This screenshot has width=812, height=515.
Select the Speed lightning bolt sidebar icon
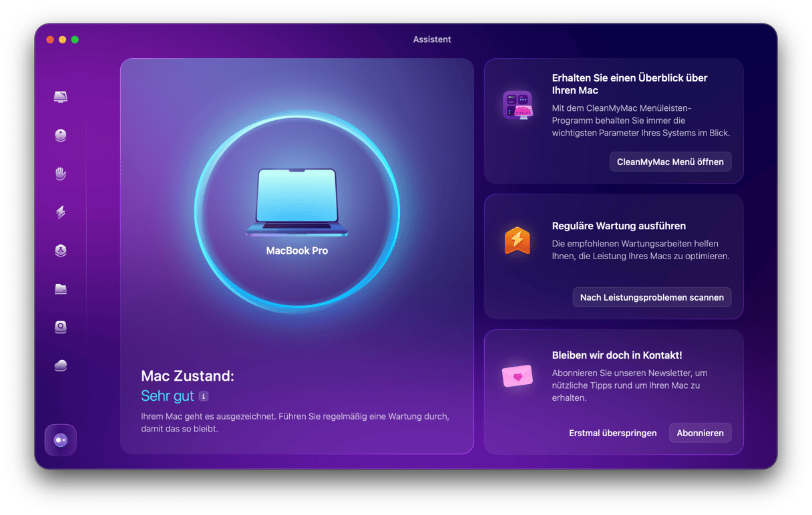pyautogui.click(x=61, y=212)
